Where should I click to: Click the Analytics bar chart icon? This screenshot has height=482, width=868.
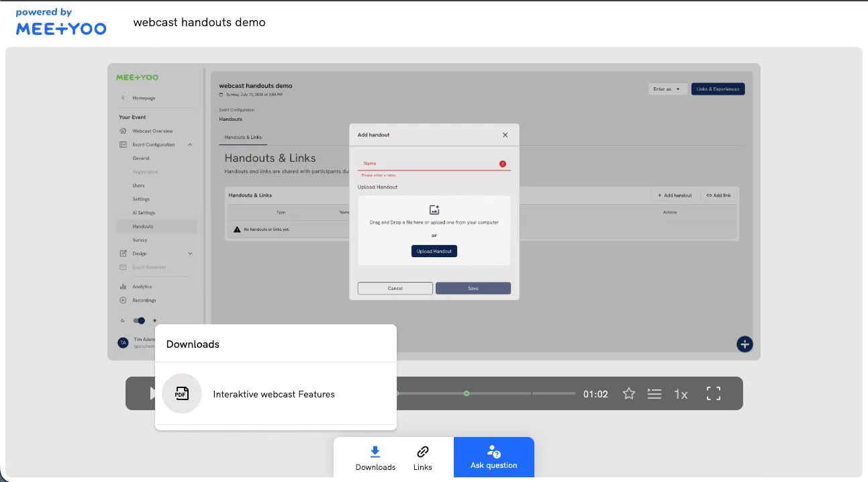pos(123,287)
